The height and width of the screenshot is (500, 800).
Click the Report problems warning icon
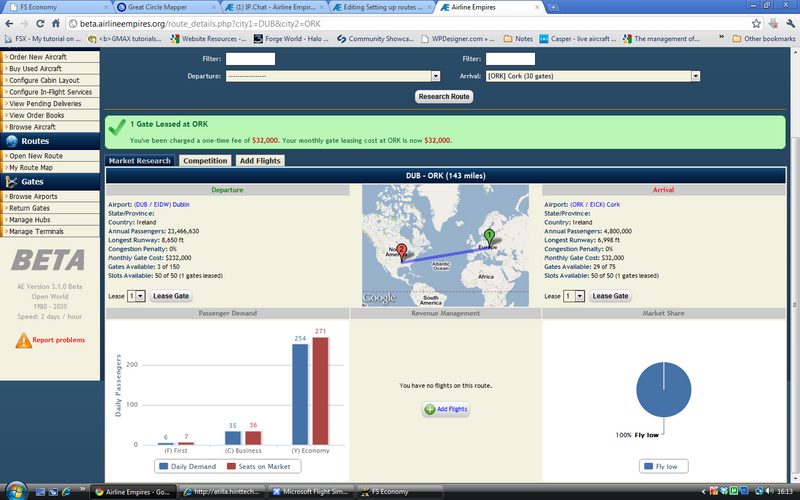23,340
